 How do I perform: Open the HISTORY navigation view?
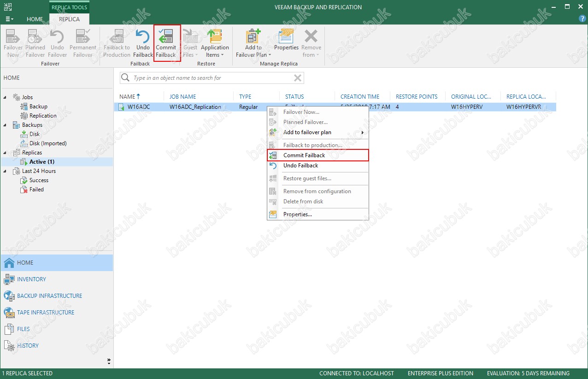[x=57, y=346]
